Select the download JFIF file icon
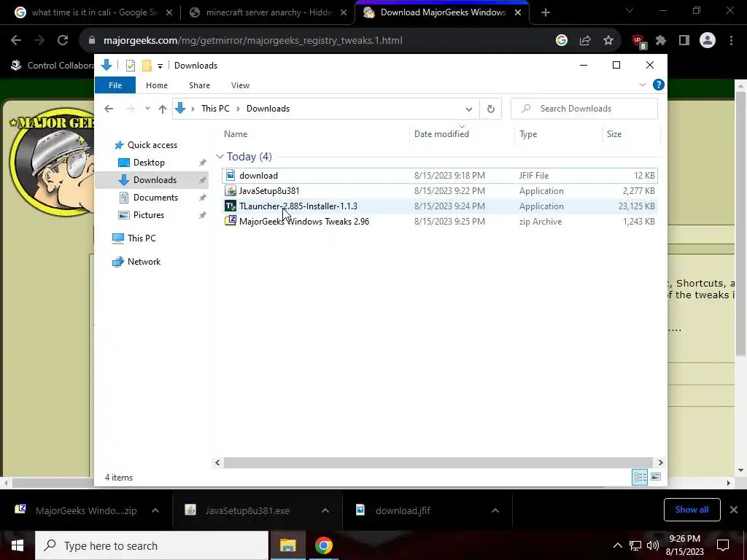 tap(230, 175)
